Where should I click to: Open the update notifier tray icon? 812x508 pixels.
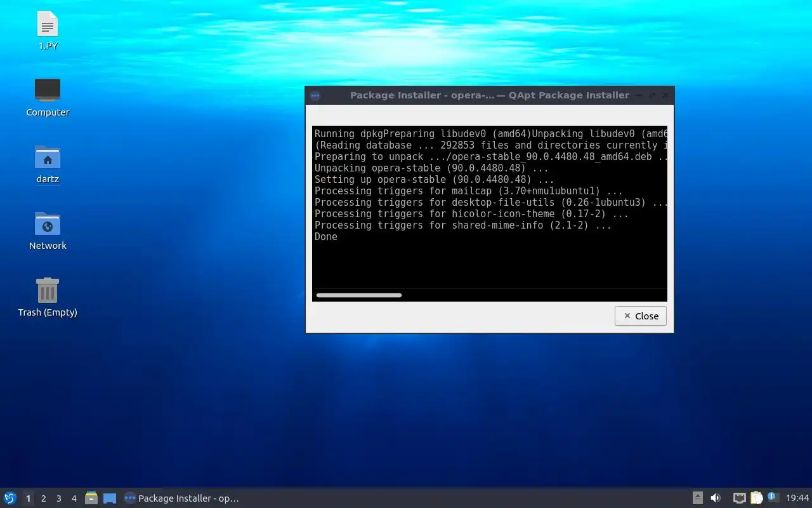tap(773, 497)
